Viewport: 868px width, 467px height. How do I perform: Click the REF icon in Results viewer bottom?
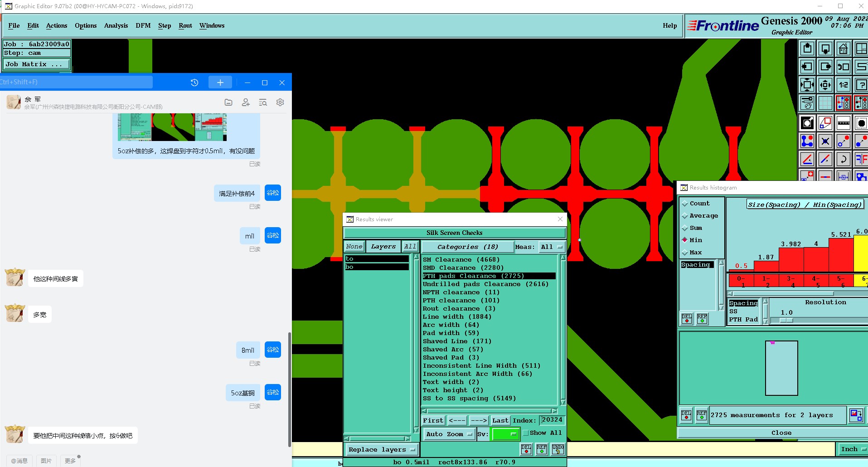(x=542, y=449)
